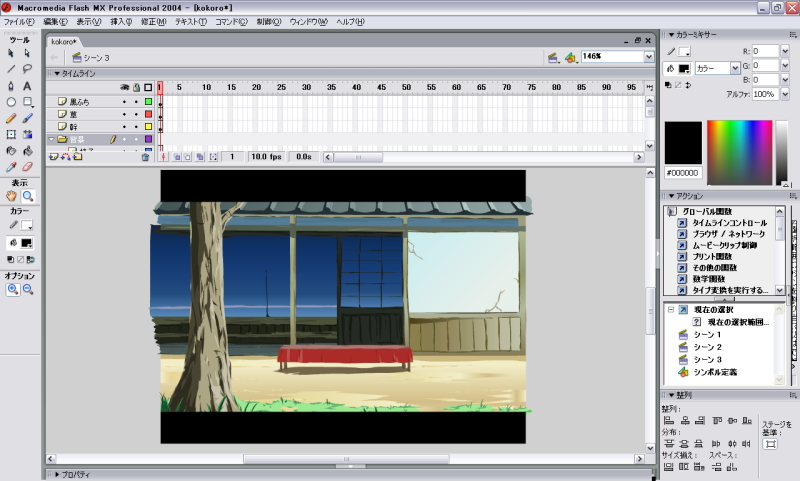This screenshot has height=481, width=800.
Task: Select the Subselection tool
Action: [x=27, y=53]
